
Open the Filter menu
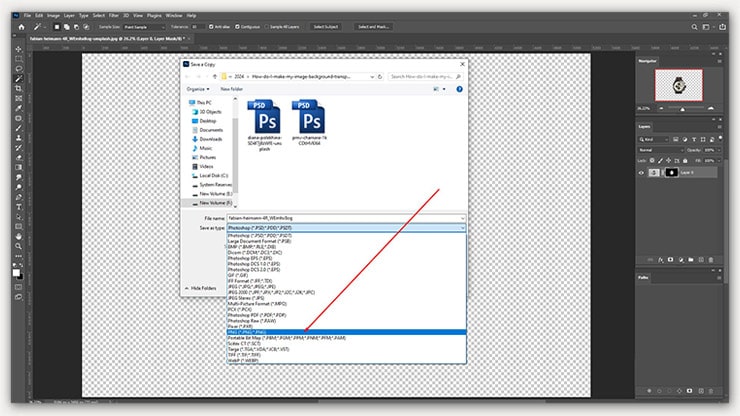coord(115,16)
